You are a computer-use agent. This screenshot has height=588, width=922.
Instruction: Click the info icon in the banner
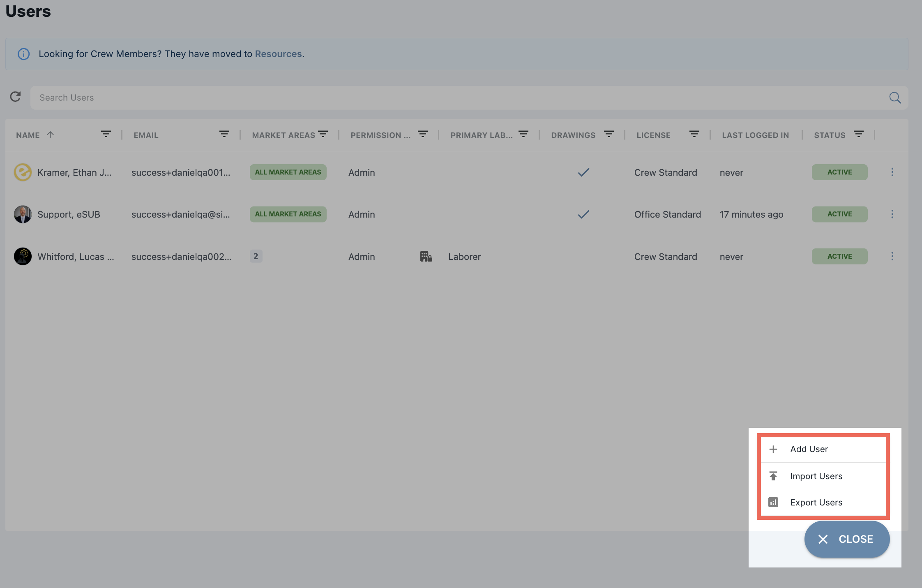(24, 54)
